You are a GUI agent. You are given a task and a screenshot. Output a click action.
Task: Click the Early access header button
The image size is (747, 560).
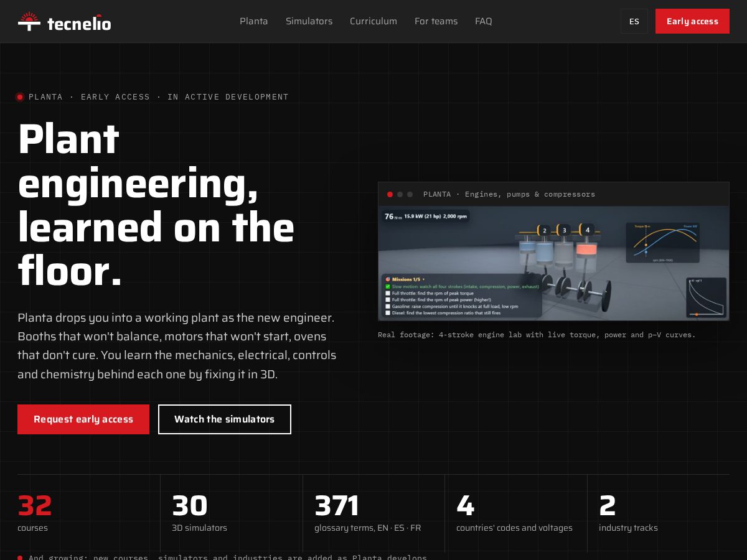[x=692, y=21]
